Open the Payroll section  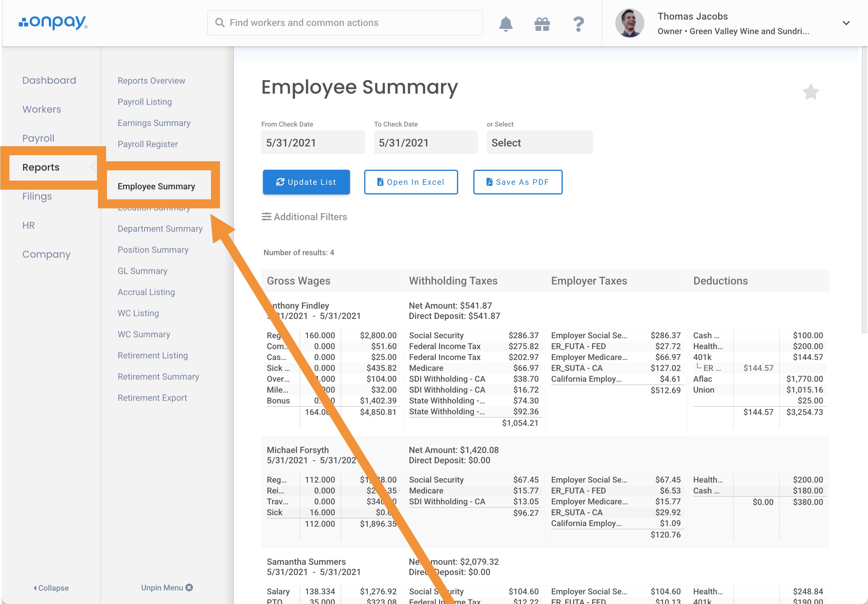(38, 138)
